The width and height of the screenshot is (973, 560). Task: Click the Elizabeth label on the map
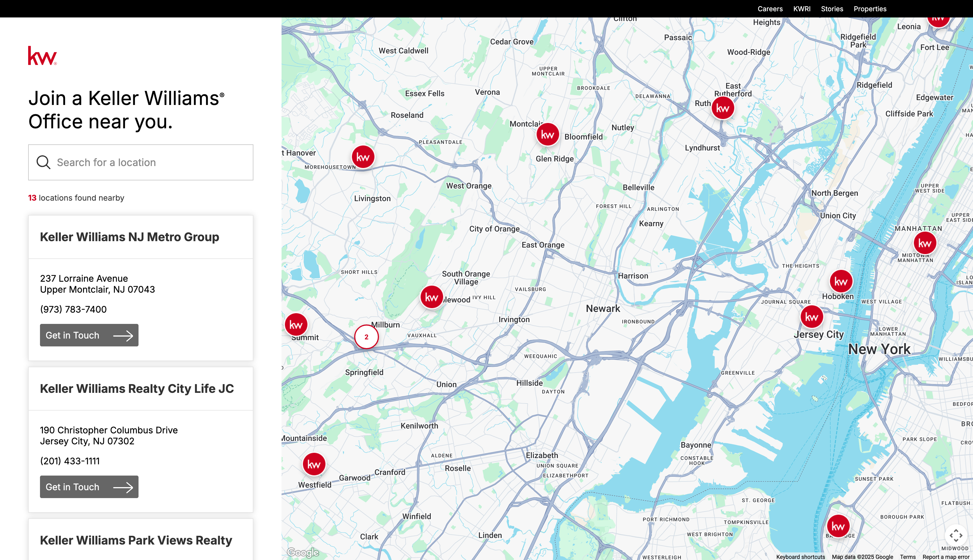[x=542, y=455]
